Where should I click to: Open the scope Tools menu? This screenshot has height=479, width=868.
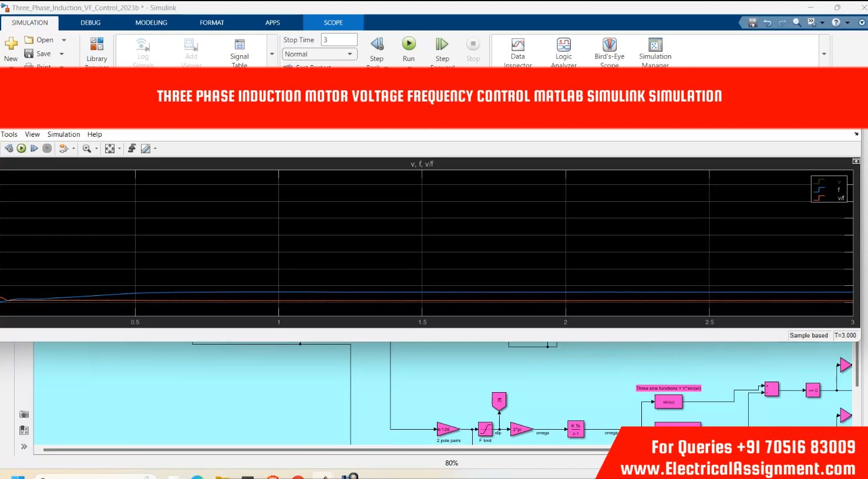tap(9, 134)
